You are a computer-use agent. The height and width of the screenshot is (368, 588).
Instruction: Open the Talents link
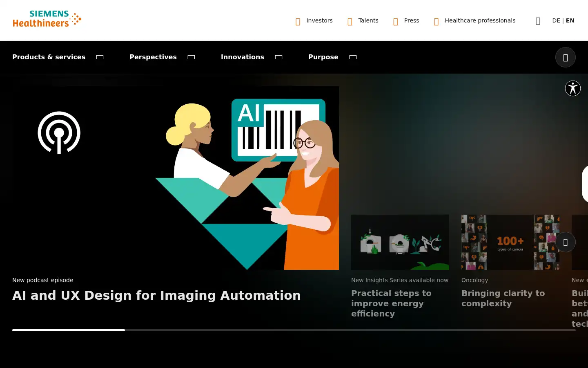368,20
